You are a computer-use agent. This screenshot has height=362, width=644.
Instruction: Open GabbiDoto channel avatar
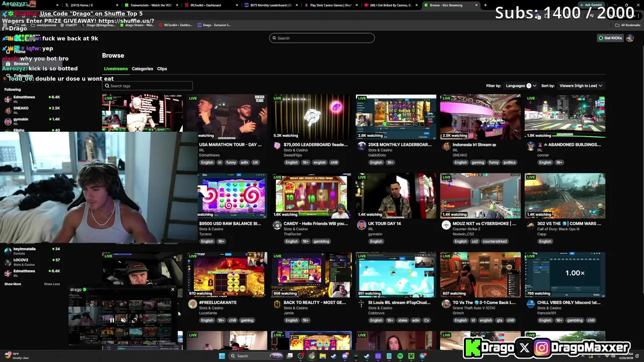(362, 146)
